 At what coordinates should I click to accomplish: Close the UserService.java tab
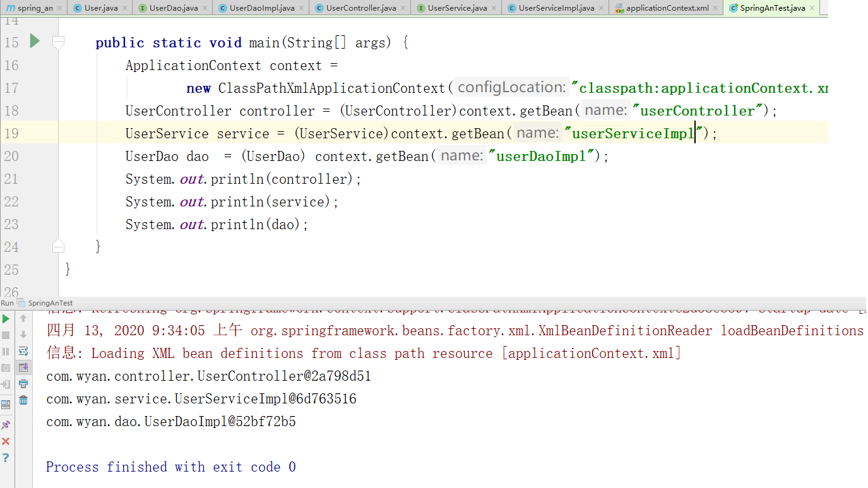point(494,8)
